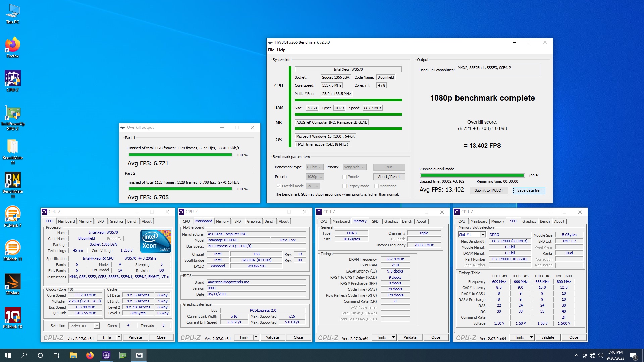Click Submit to HWBOT button
The image size is (644, 362).
click(x=489, y=190)
